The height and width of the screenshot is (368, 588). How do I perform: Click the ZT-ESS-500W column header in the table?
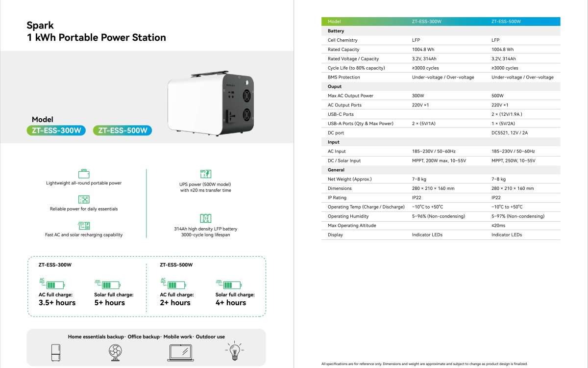click(x=506, y=22)
